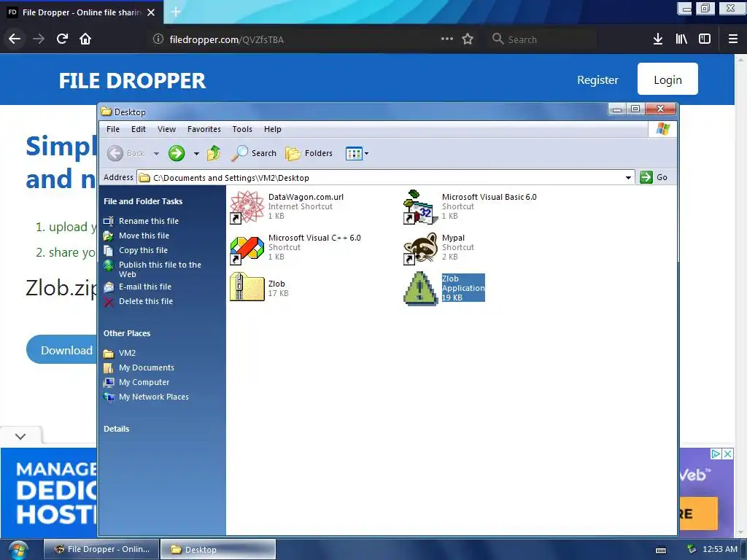Collapse the Other Places panel header
Viewport: 747px width, 560px height.
tap(127, 333)
